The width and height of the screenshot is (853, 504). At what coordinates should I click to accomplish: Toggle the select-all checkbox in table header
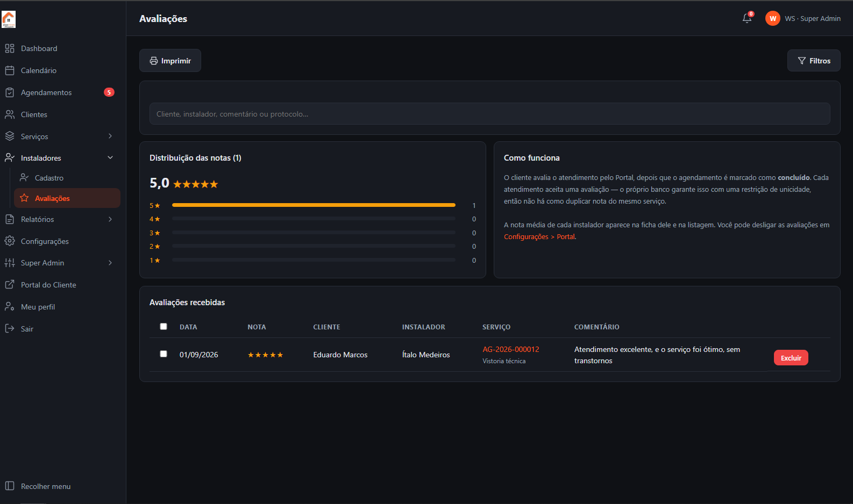point(164,326)
